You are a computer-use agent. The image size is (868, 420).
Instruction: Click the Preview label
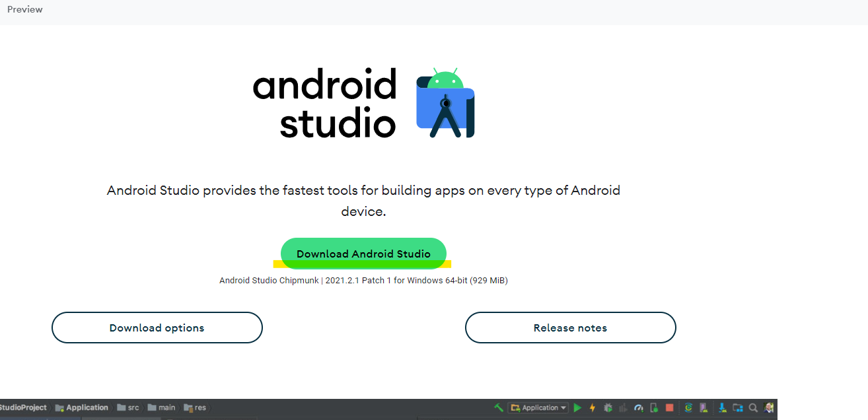[25, 9]
